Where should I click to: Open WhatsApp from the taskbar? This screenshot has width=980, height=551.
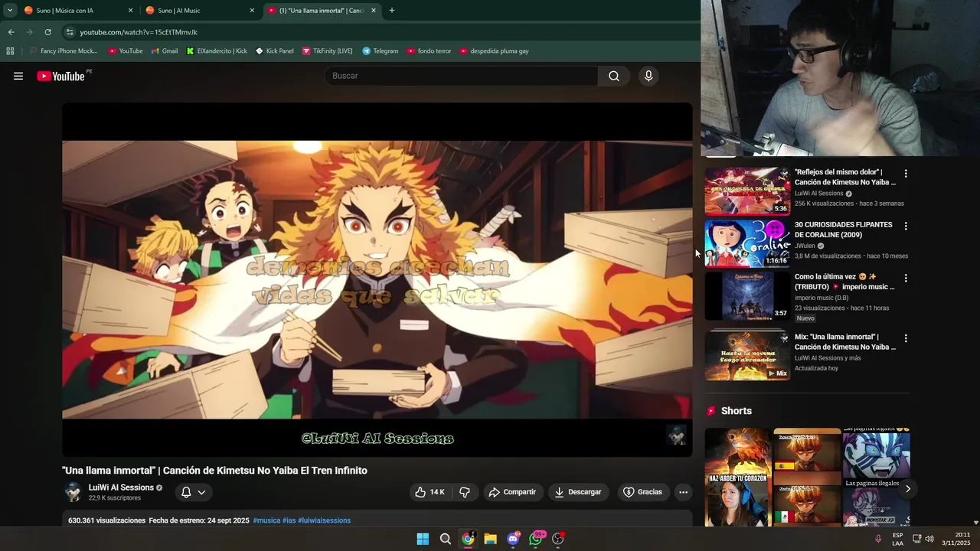536,539
